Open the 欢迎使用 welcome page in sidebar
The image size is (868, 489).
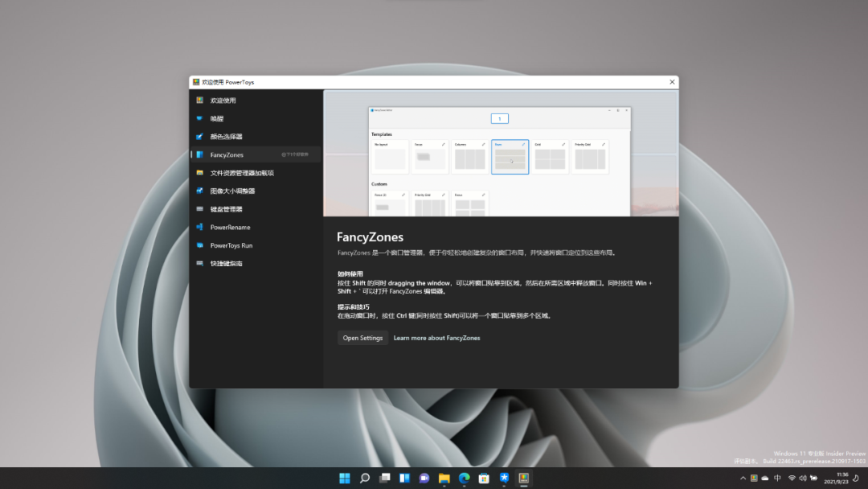(223, 101)
